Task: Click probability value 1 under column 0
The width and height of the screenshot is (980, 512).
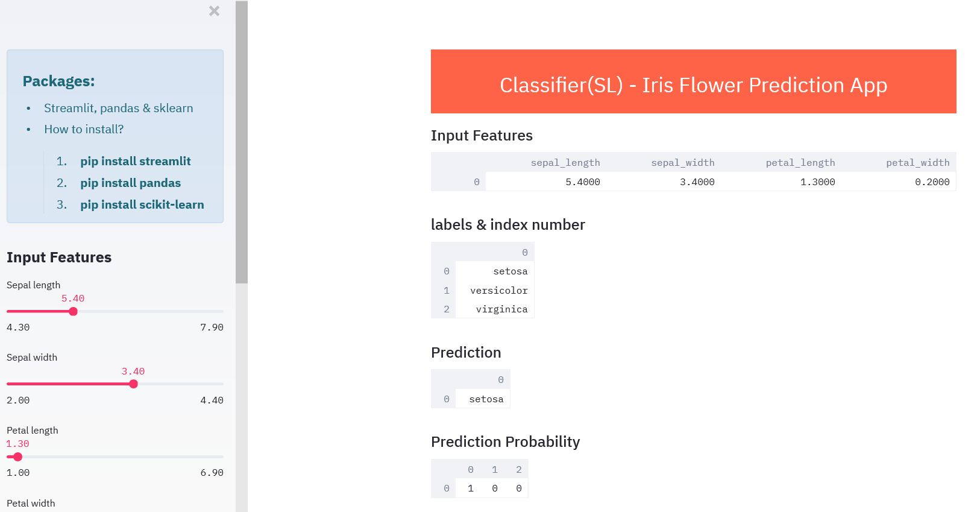Action: (471, 488)
